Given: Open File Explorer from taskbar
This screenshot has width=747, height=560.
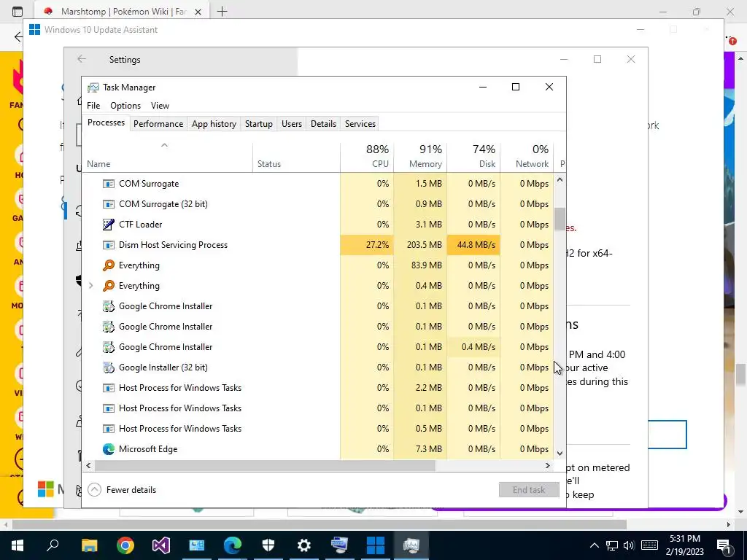Looking at the screenshot, I should [x=89, y=545].
